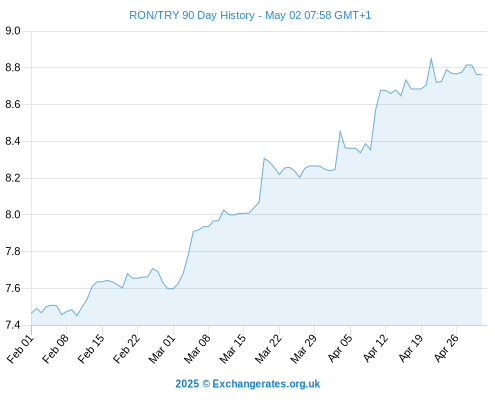Select the Feb 15 x-axis date label
This screenshot has height=400, width=495.
coord(91,349)
